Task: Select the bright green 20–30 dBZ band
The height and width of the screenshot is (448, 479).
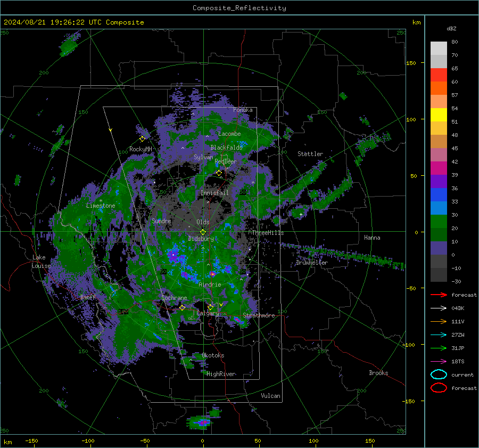Action: 439,222
